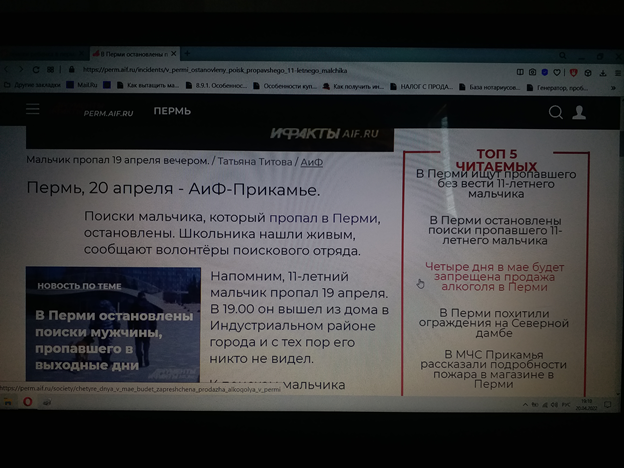Open the 'База нотариусов...' bookmark

click(x=490, y=87)
